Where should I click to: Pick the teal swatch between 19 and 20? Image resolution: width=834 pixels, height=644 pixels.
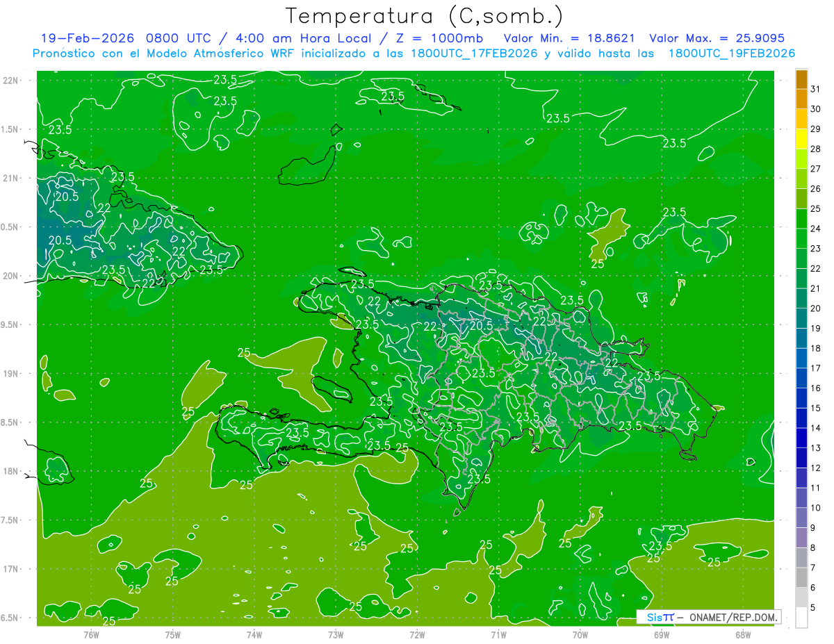[802, 318]
